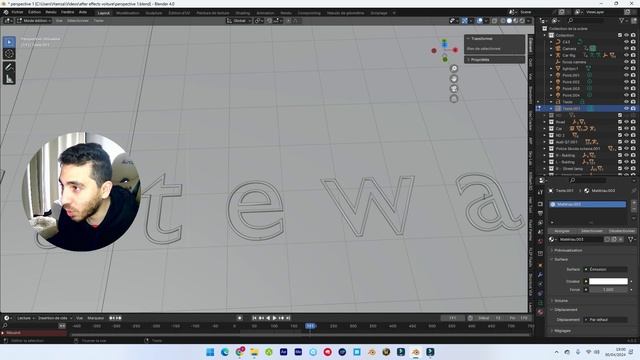This screenshot has width=640, height=360.
Task: Select Matériau.003 slot in material list
Action: tap(588, 204)
